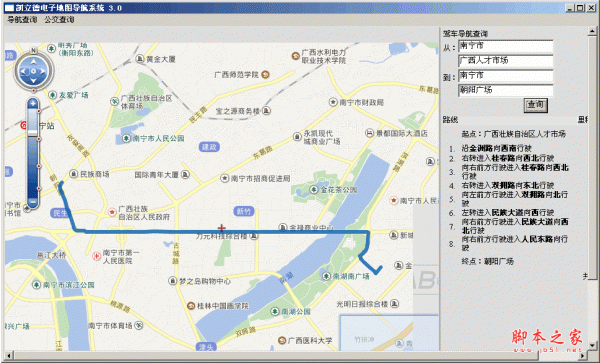Select route step 6 左转进入民族大道向西行驶
The width and height of the screenshot is (600, 363).
point(508,213)
